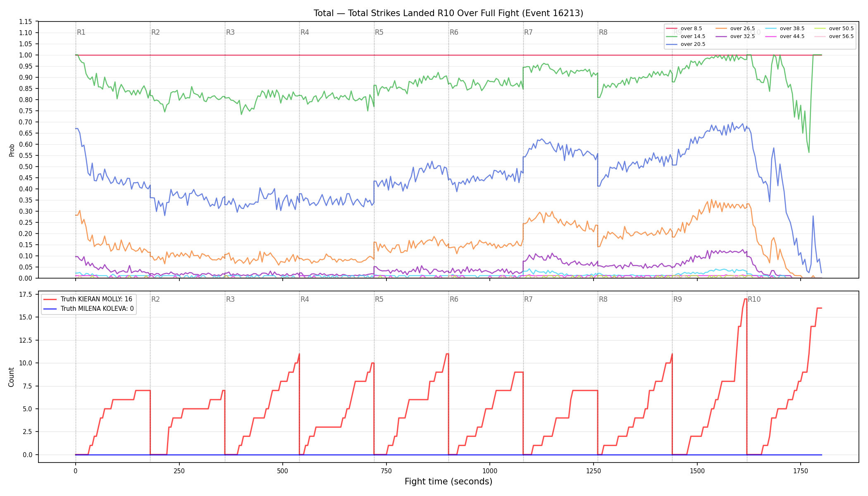Click the 'Fight time (seconds)' axis label
The image size is (868, 496).
coord(448,482)
